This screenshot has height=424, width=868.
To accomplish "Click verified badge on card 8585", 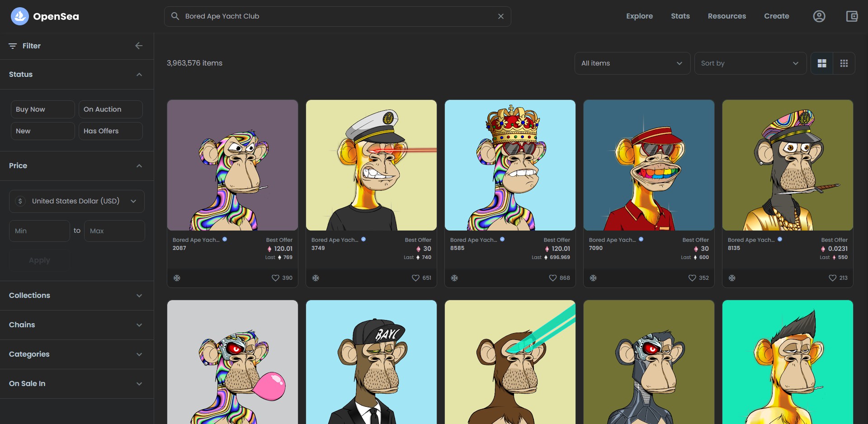I will [x=502, y=240].
